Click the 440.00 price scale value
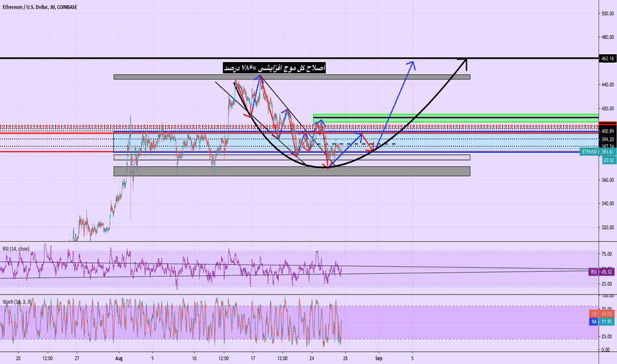The image size is (617, 364). 608,85
